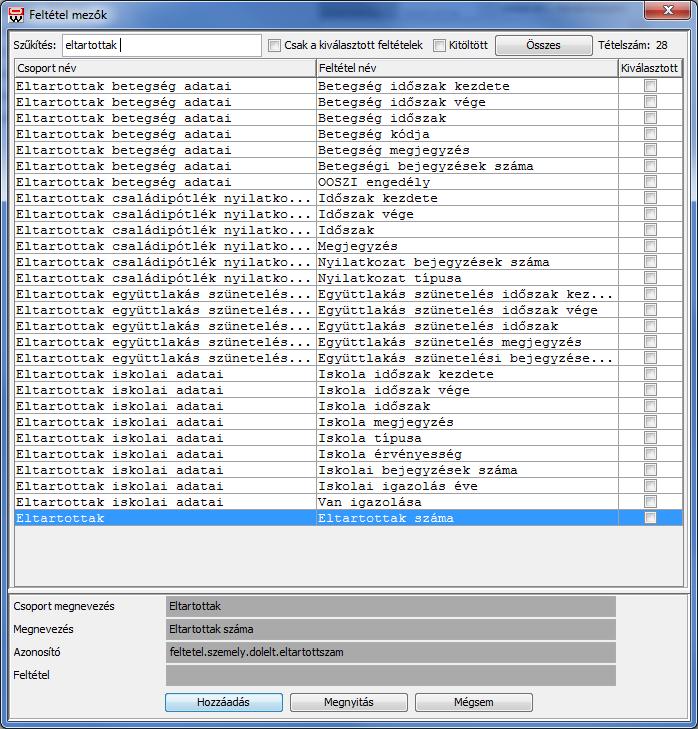
Task: Sort by Feltétel név column header
Action: [x=467, y=68]
